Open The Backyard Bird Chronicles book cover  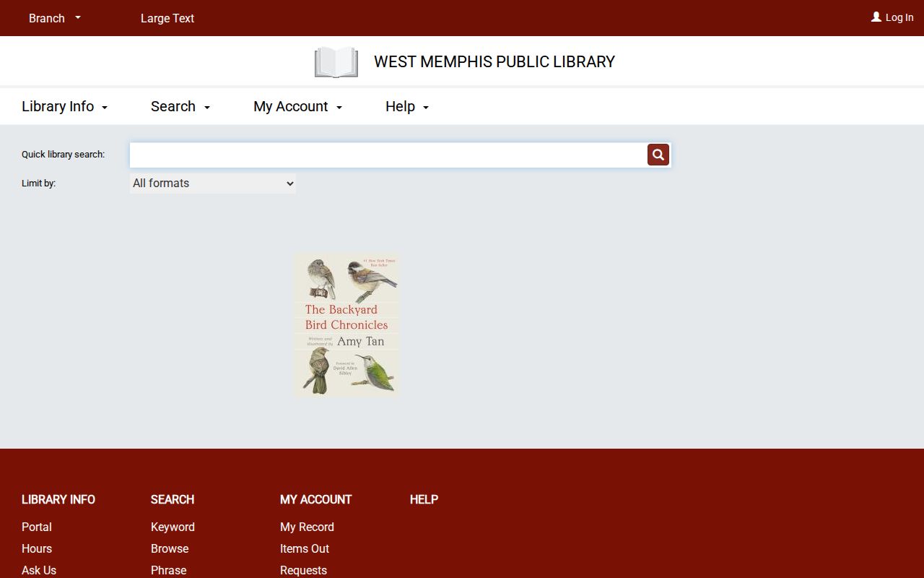point(346,324)
